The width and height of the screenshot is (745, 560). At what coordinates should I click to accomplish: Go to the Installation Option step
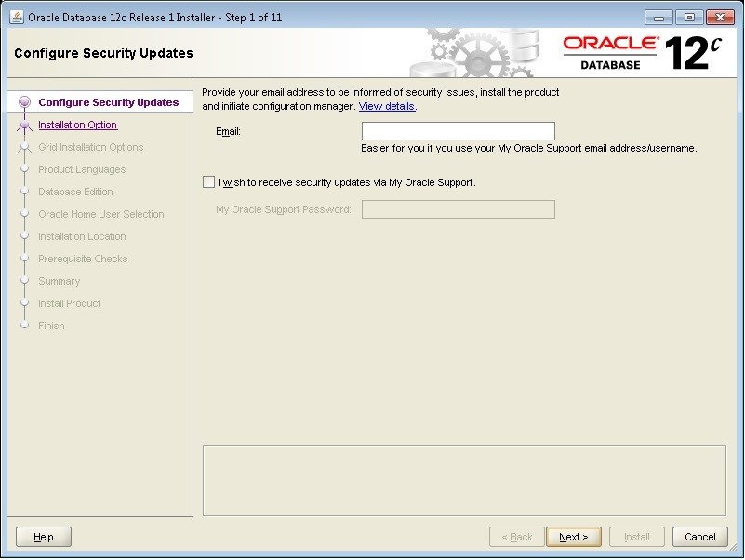77,125
